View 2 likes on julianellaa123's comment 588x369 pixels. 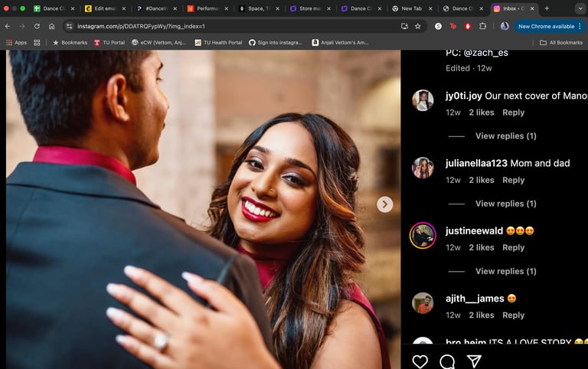pyautogui.click(x=482, y=180)
